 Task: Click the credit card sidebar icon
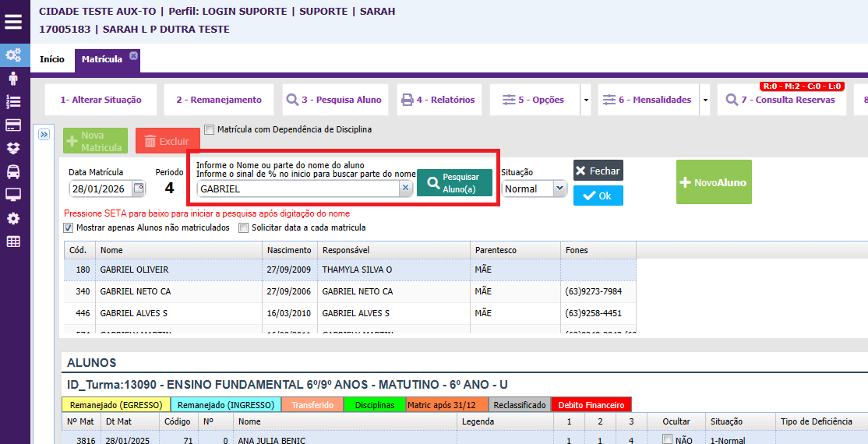coord(13,125)
